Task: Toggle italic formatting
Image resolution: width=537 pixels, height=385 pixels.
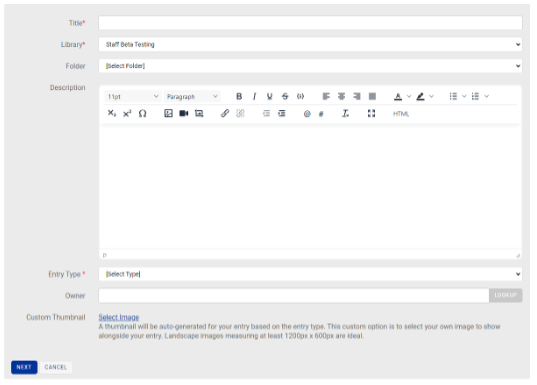Action: [x=254, y=97]
